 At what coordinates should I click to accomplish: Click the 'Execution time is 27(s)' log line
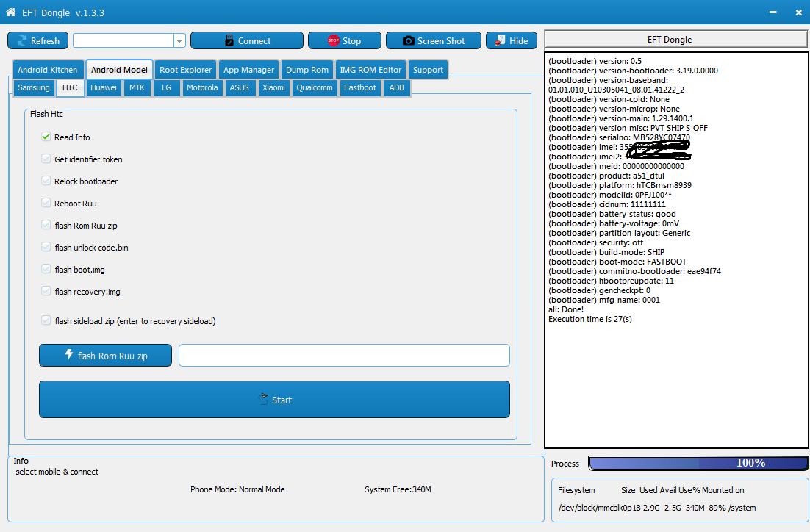(590, 319)
